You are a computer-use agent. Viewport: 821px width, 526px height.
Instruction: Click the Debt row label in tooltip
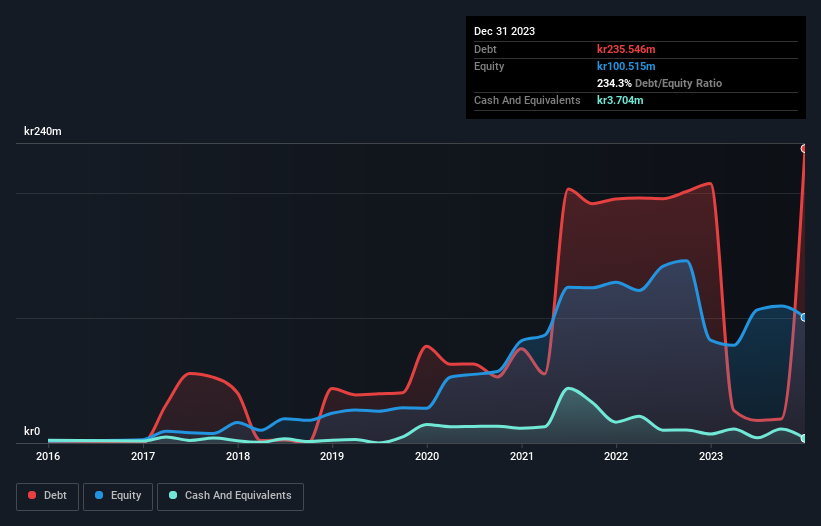[x=485, y=49]
